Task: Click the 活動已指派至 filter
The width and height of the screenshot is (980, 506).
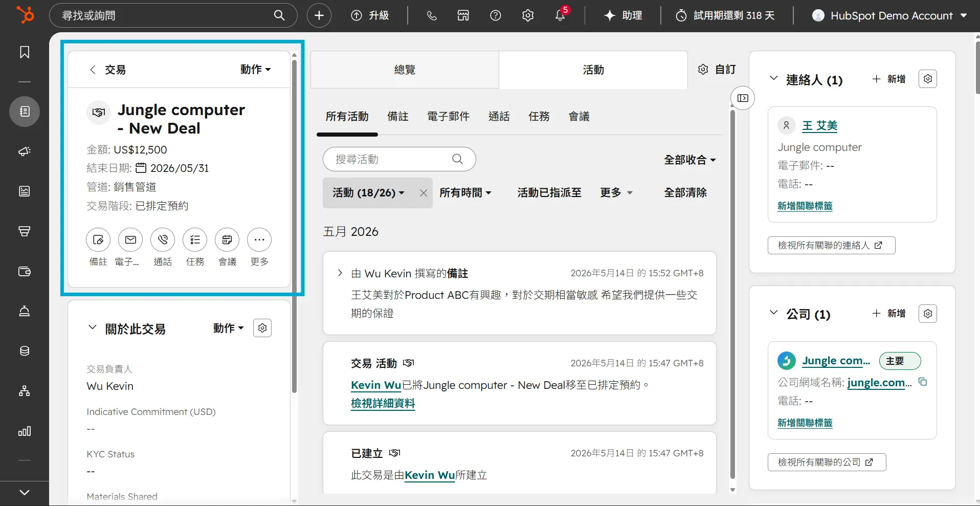Action: point(549,193)
